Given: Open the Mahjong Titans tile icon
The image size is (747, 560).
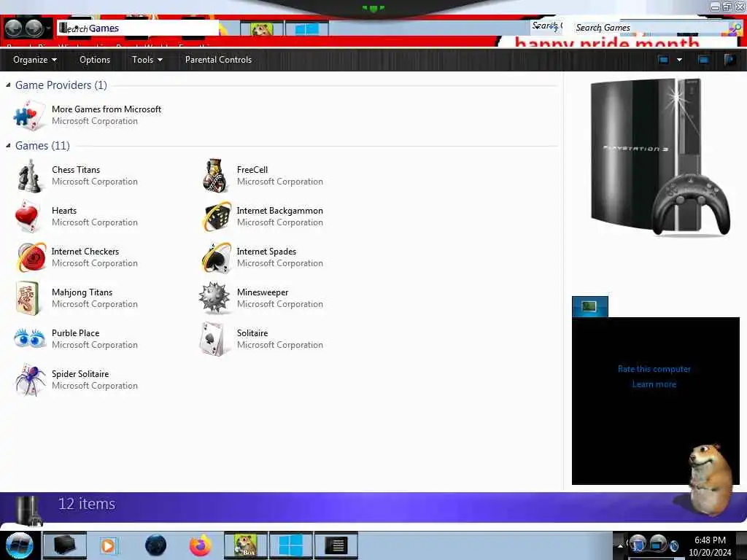Looking at the screenshot, I should 28,298.
